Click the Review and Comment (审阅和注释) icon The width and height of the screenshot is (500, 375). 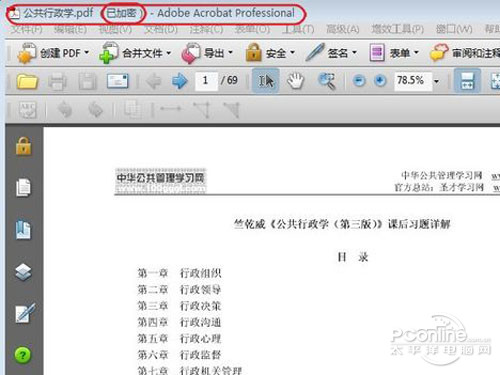click(x=439, y=53)
